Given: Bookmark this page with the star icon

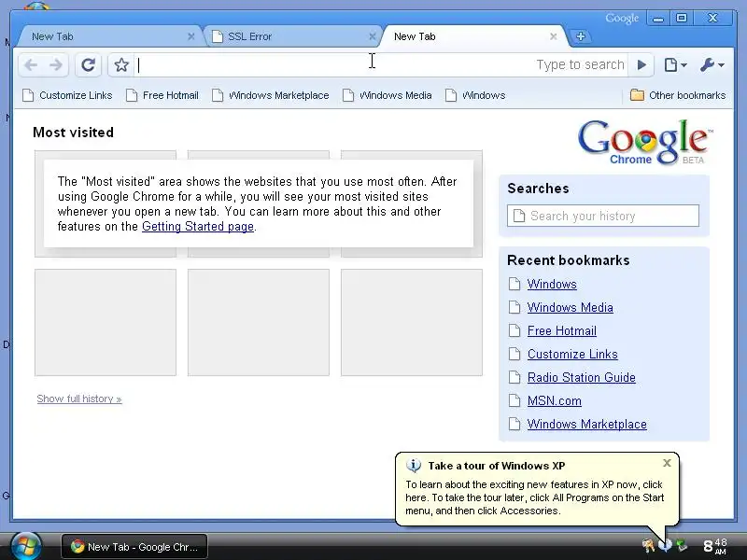Looking at the screenshot, I should [x=121, y=64].
